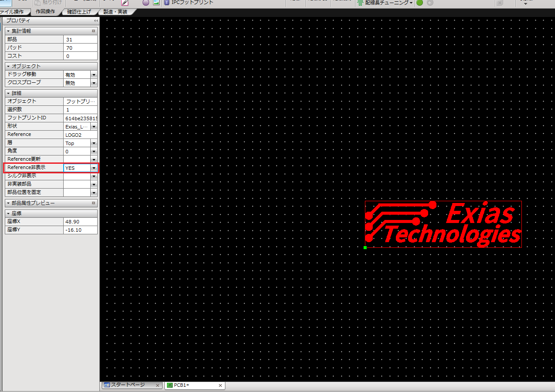Screen dimensions: 555x392
Task: Open the Reference更新 dropdown
Action: (94, 159)
